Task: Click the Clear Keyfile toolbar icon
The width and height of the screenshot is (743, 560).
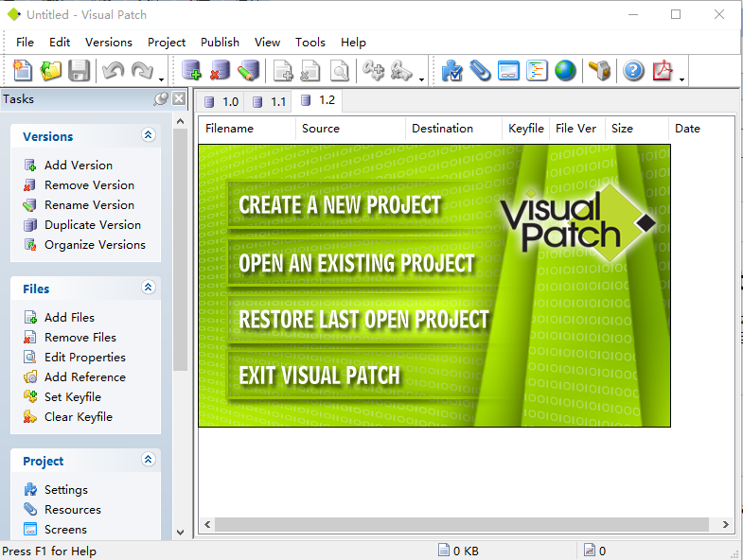Action: (x=402, y=71)
